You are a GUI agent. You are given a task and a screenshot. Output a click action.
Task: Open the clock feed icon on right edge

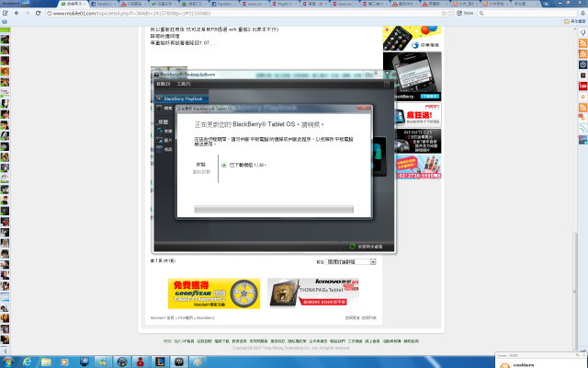point(582,64)
